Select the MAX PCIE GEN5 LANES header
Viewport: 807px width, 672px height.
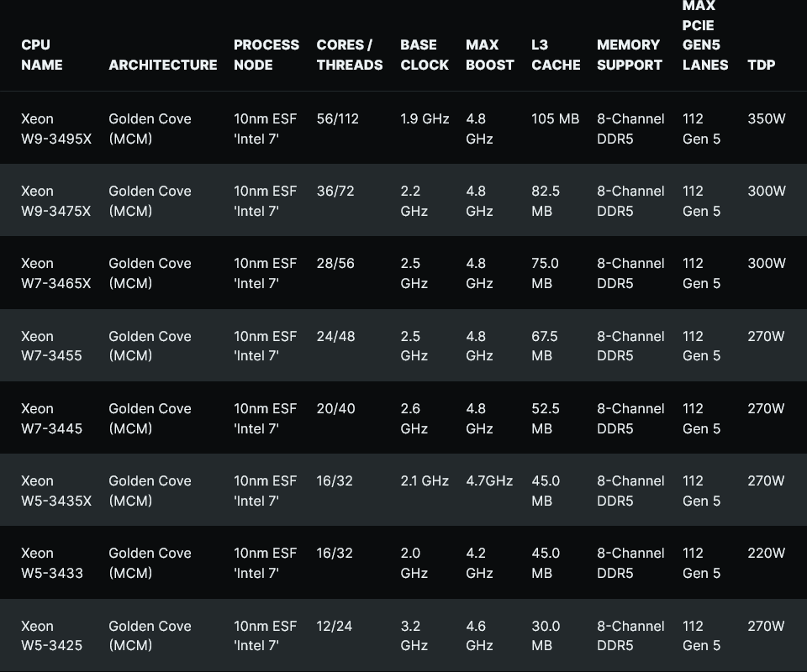coord(704,35)
